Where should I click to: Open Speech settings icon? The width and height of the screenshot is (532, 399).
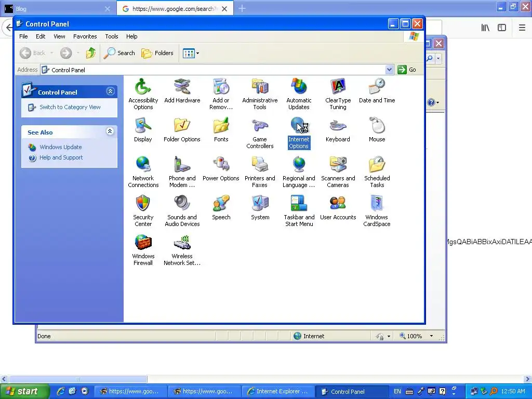221,208
